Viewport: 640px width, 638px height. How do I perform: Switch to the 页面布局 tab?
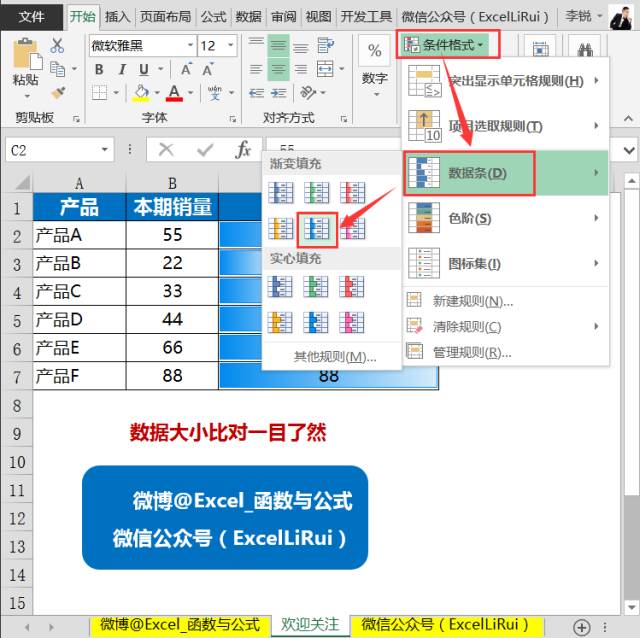click(x=165, y=17)
